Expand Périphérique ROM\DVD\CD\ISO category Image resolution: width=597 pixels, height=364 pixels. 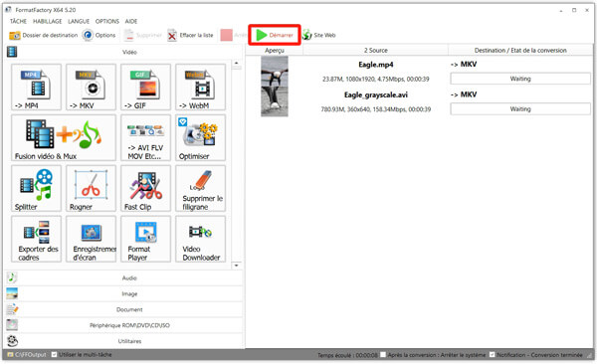coord(124,325)
